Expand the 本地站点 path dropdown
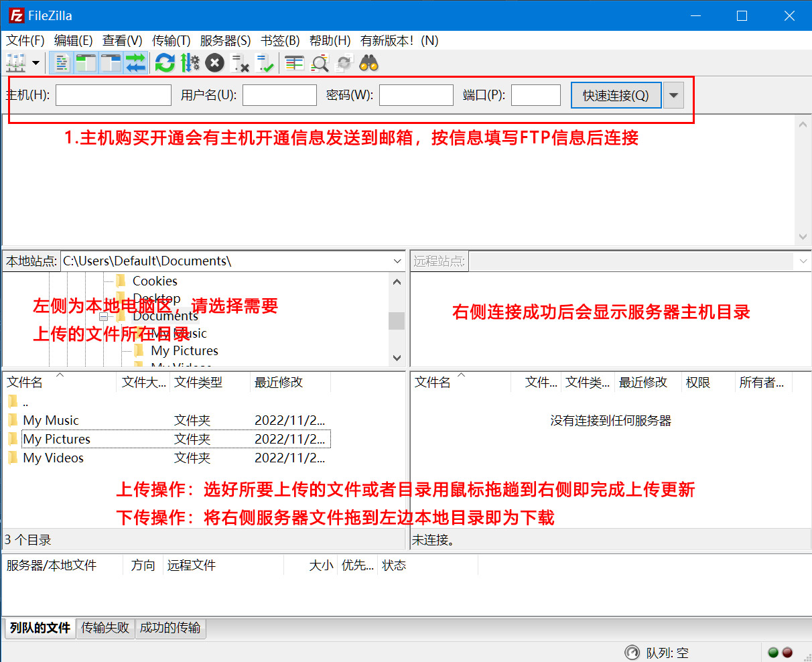The image size is (812, 662). (x=398, y=261)
